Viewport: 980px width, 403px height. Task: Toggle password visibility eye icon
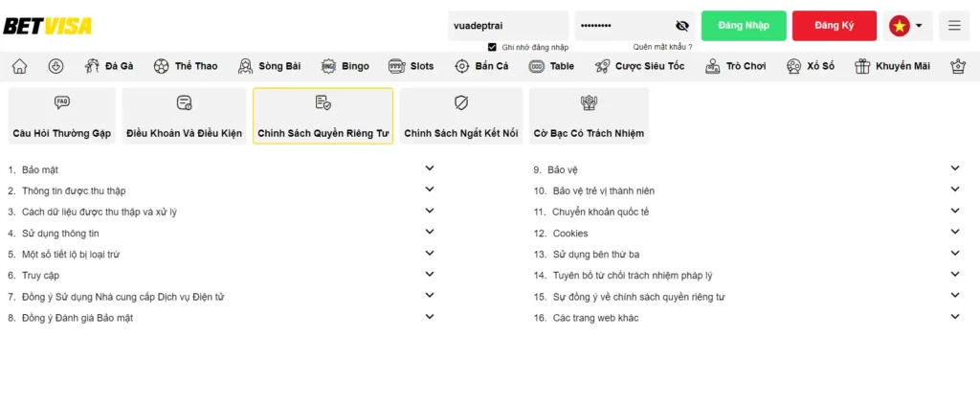[681, 26]
